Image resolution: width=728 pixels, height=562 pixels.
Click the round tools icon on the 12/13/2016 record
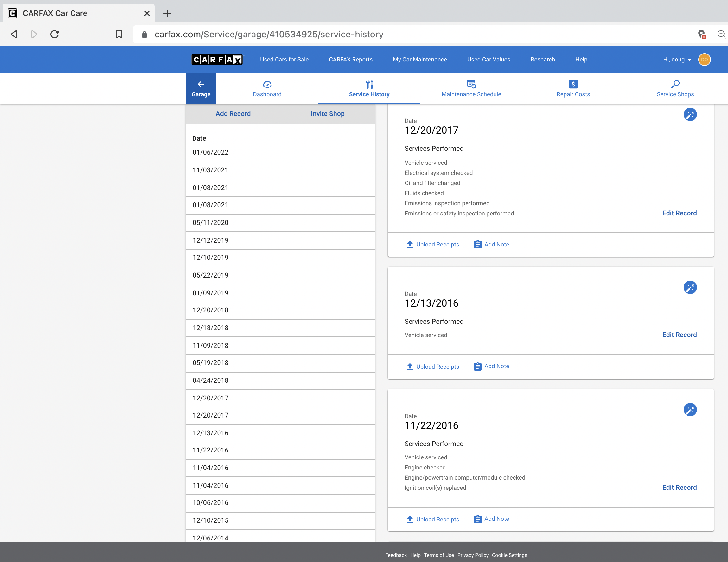[x=690, y=287]
